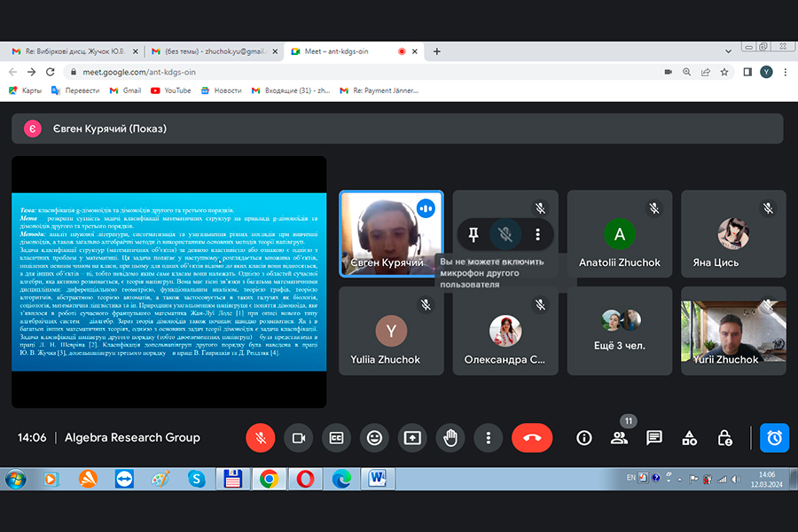The image size is (798, 532).
Task: Raise your hand in the meeting
Action: [x=450, y=438]
